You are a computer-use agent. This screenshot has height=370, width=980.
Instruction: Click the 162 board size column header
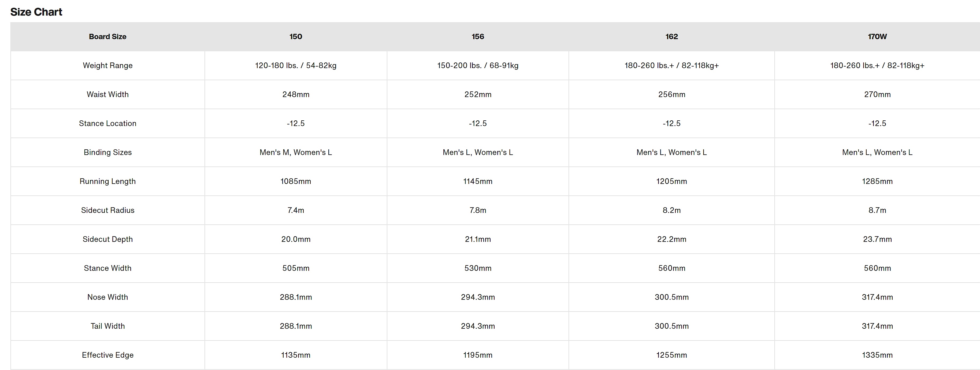(671, 36)
